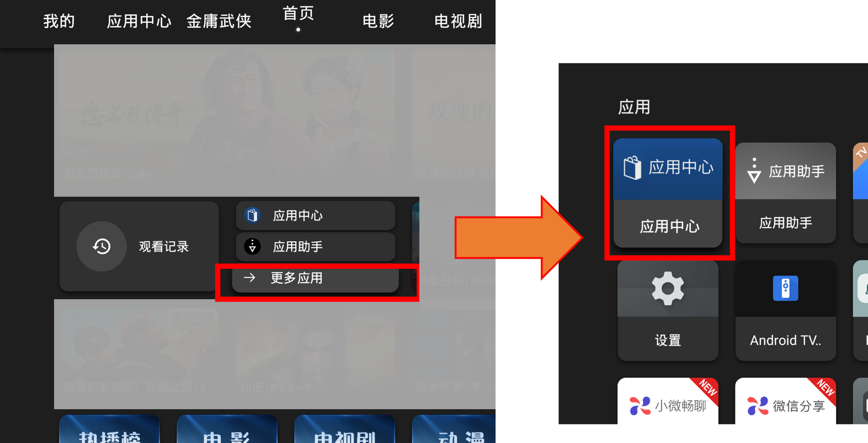Screen dimensions: 868x443
Task: Select the 更多应用 arrow icon
Action: pyautogui.click(x=249, y=278)
